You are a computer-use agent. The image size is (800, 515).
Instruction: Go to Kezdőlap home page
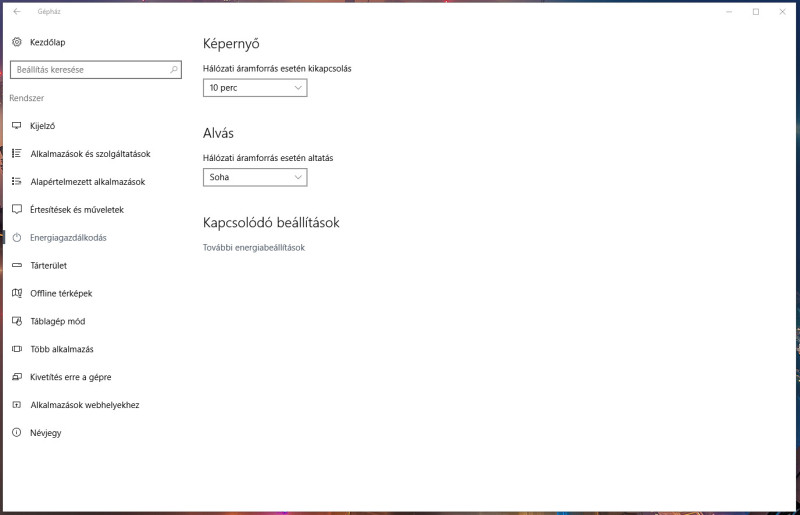pyautogui.click(x=47, y=42)
